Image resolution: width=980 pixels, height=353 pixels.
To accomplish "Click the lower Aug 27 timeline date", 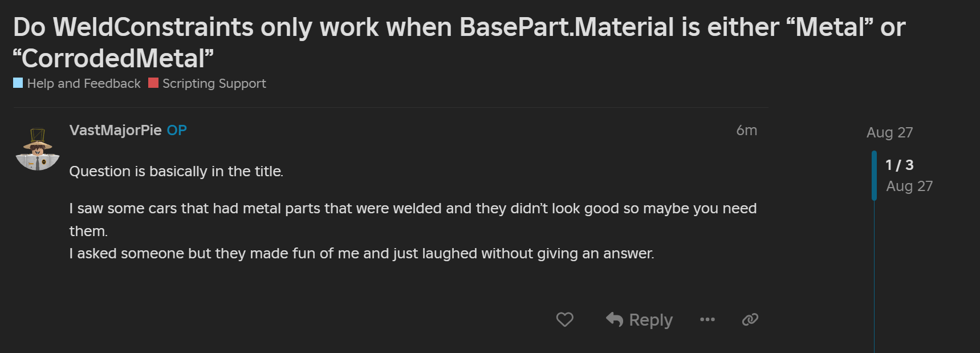I will tap(910, 186).
